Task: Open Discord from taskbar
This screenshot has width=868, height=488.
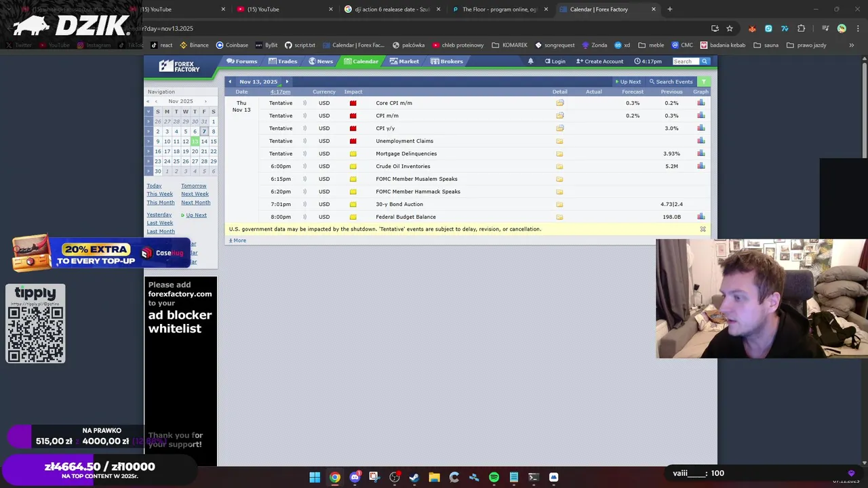Action: click(x=355, y=477)
